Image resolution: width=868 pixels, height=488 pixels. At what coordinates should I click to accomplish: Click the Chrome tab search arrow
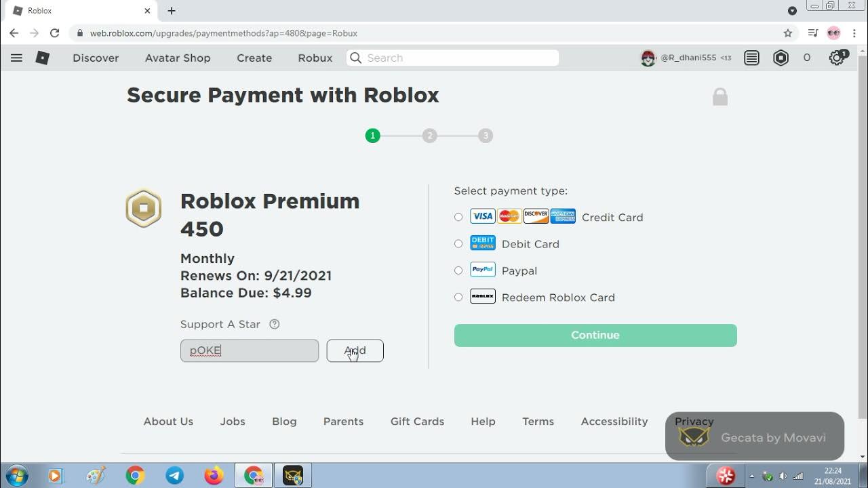coord(792,11)
